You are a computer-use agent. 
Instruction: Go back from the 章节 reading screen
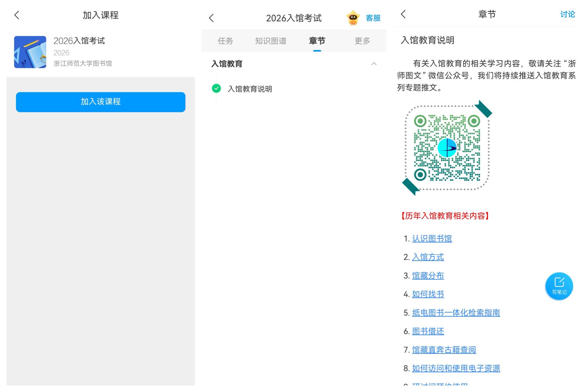click(x=403, y=14)
